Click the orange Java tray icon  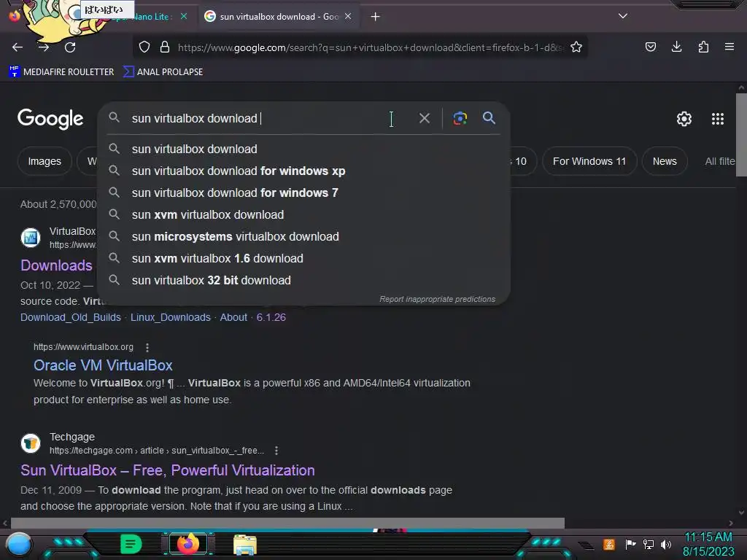coord(608,544)
